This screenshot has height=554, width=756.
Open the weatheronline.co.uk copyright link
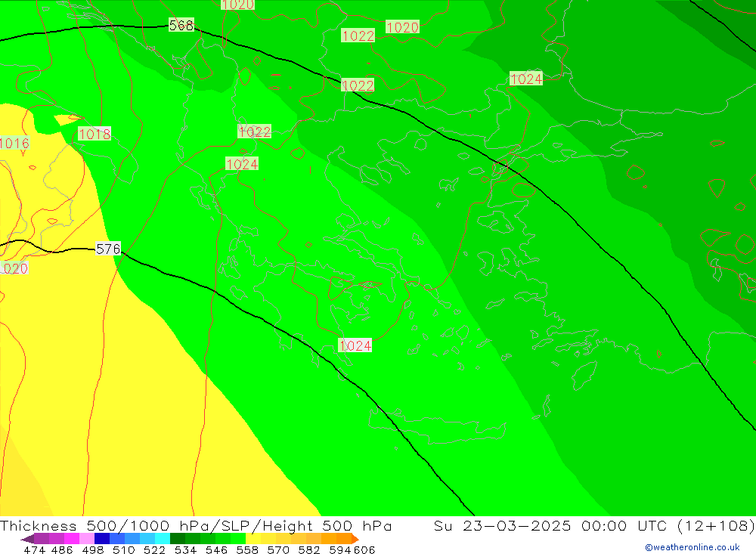[x=692, y=547]
